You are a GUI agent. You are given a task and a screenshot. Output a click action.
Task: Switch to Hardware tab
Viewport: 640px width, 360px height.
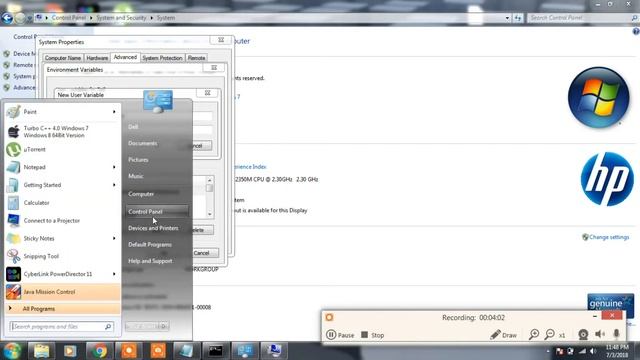click(x=97, y=58)
